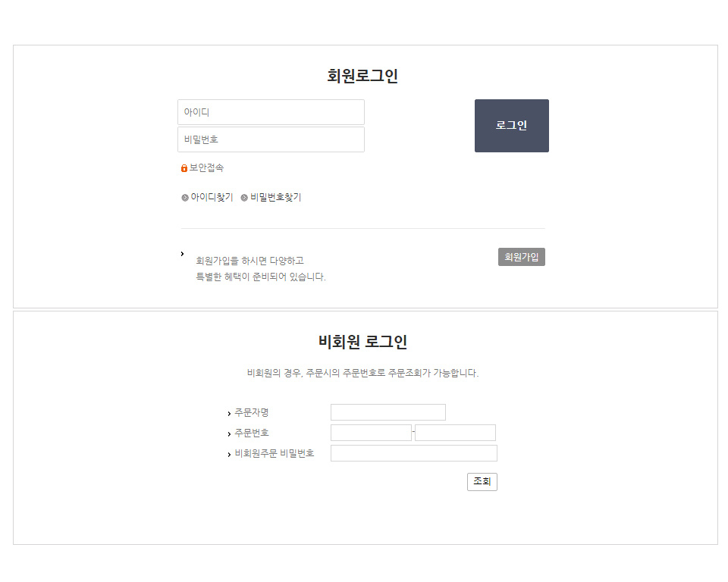Click the 비회원 로그인 heading
728x582 pixels.
point(363,342)
